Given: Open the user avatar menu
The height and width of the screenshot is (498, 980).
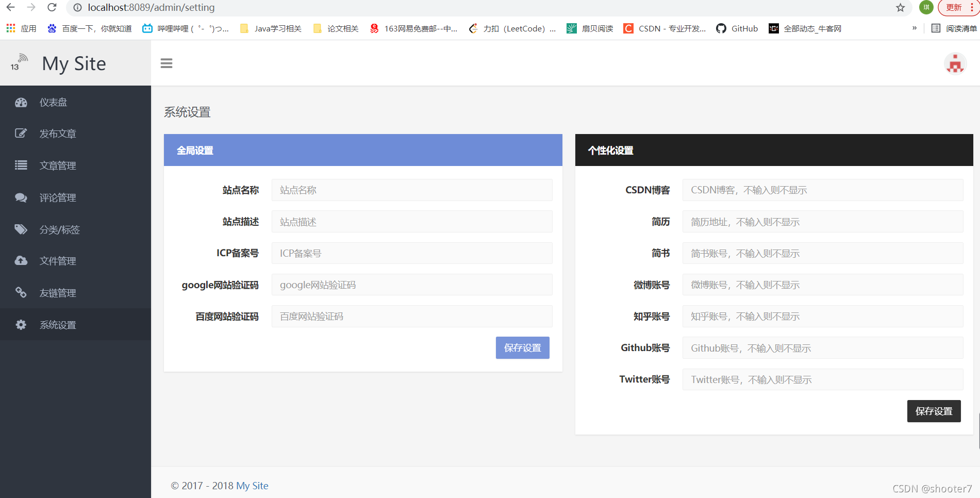Looking at the screenshot, I should (955, 64).
